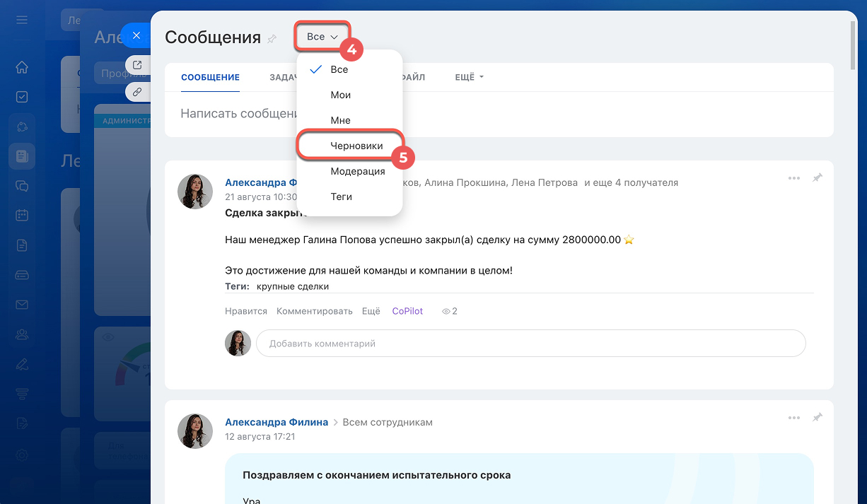Screen dimensions: 867x504
Task: Click Нравится under the deal post
Action: coord(246,311)
